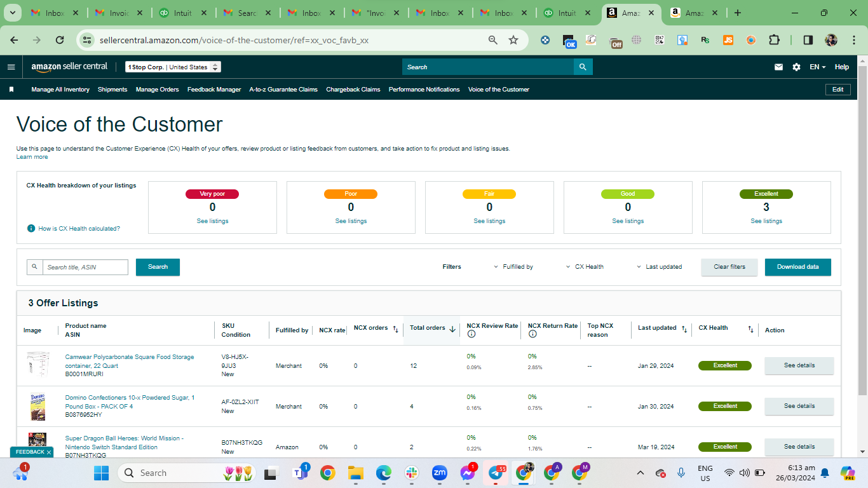
Task: Click the bookmark icon in the favorites bar
Action: (11, 90)
